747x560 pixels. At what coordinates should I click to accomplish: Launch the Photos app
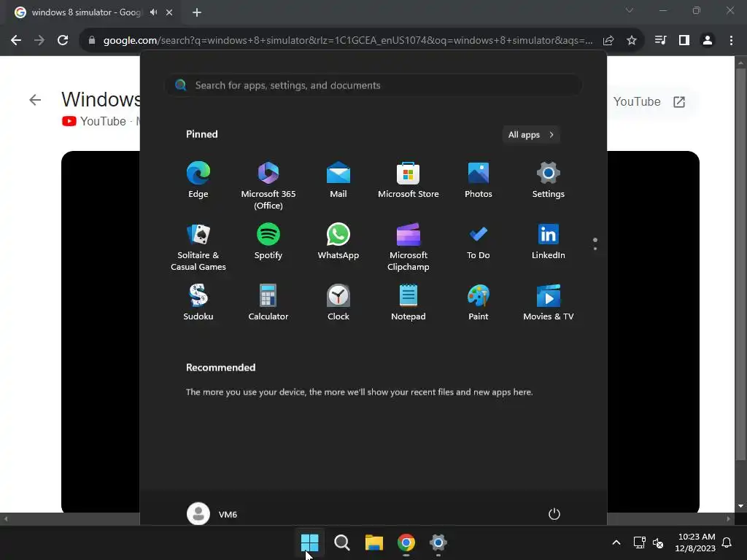click(479, 180)
